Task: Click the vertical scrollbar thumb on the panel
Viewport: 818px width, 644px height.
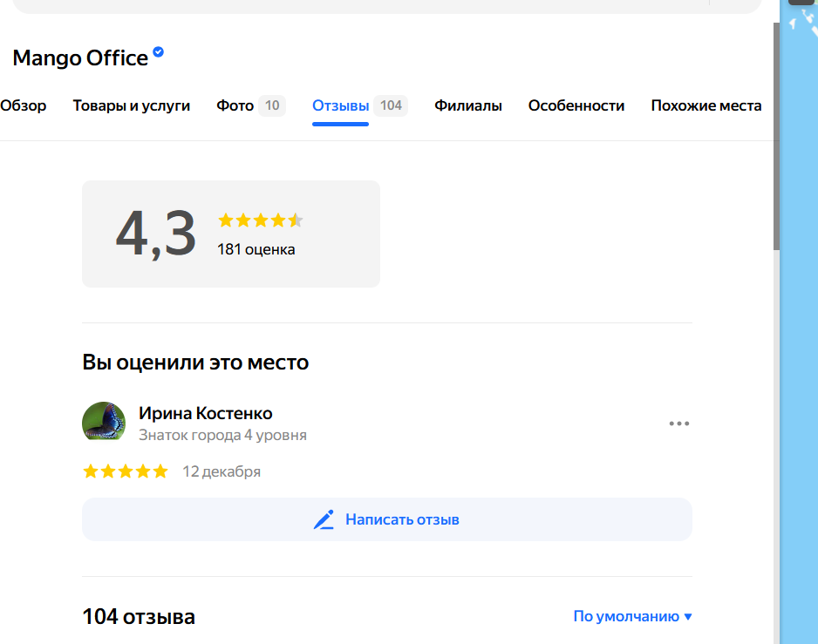Action: (776, 136)
